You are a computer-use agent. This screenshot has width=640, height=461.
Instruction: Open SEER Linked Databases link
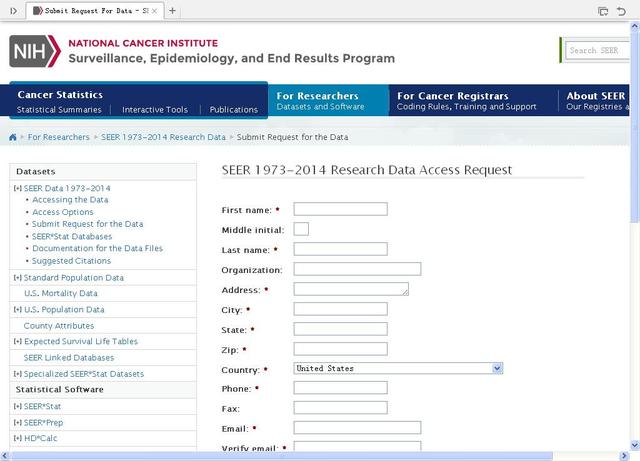coord(69,358)
